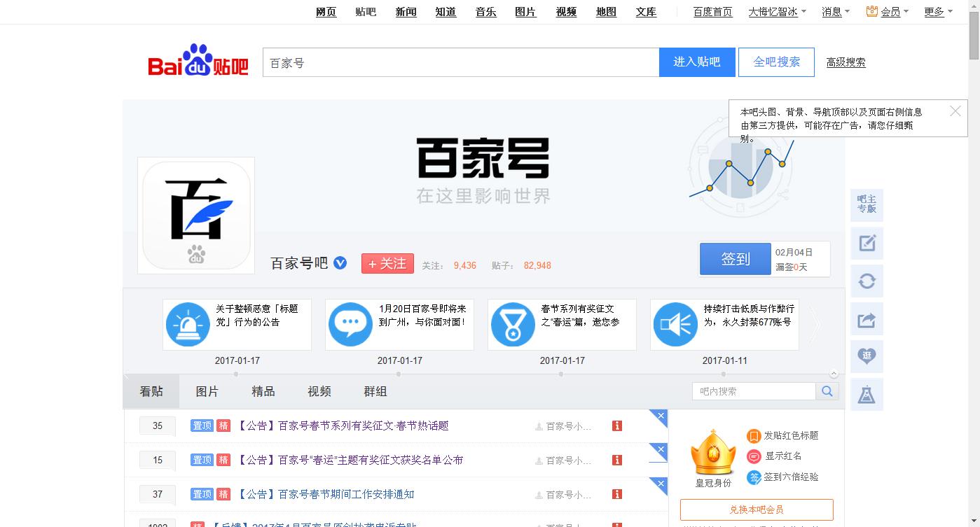Screen dimensions: 980x527
Task: Click red info icon on 春节期间工作安排通知 row
Action: pyautogui.click(x=617, y=494)
